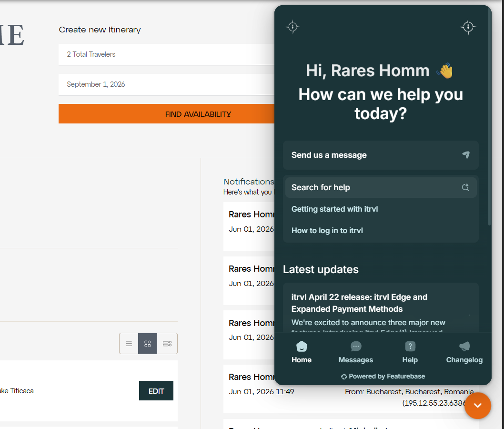The height and width of the screenshot is (429, 504).
Task: Click the Latest updates heading
Action: pos(321,269)
